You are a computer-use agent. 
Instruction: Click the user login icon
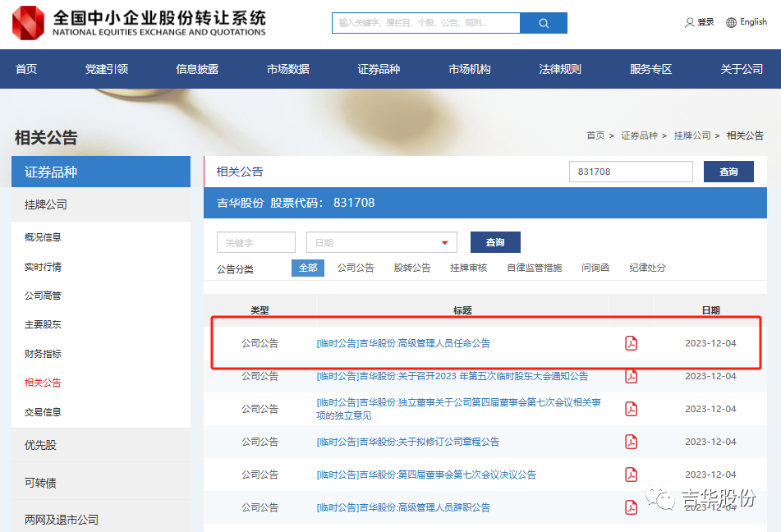(x=689, y=22)
